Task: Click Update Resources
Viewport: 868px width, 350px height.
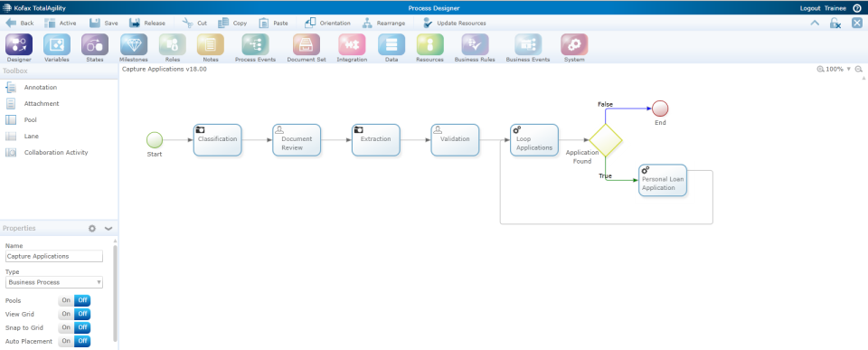Action: [x=455, y=24]
